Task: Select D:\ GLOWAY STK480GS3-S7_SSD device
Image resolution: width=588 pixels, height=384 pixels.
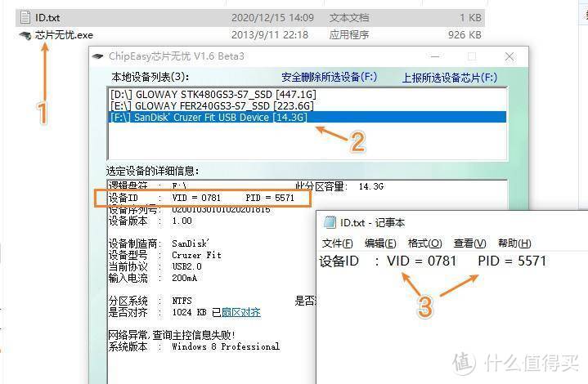Action: click(x=307, y=95)
